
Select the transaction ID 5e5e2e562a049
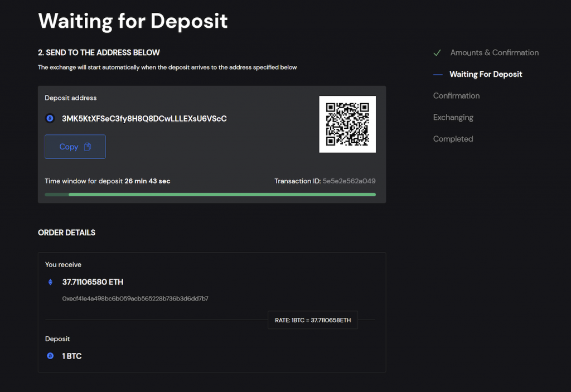click(x=349, y=181)
